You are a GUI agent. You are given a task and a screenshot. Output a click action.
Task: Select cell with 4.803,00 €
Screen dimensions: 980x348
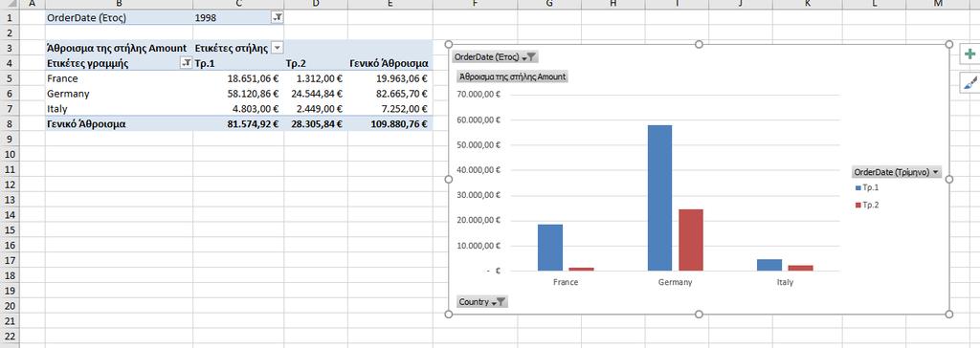[238, 109]
